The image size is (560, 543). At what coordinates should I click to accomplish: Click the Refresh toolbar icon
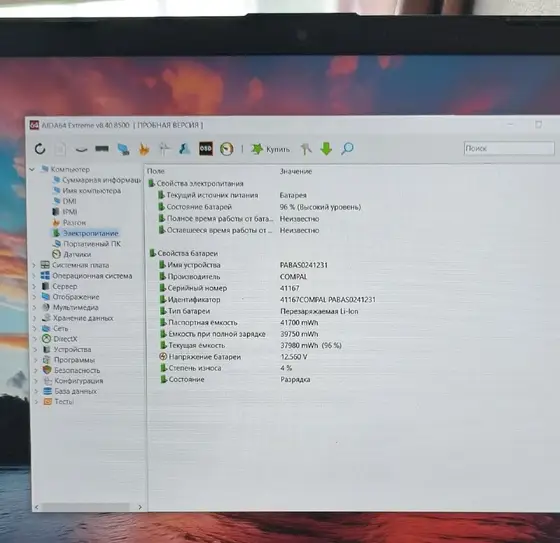[x=40, y=149]
